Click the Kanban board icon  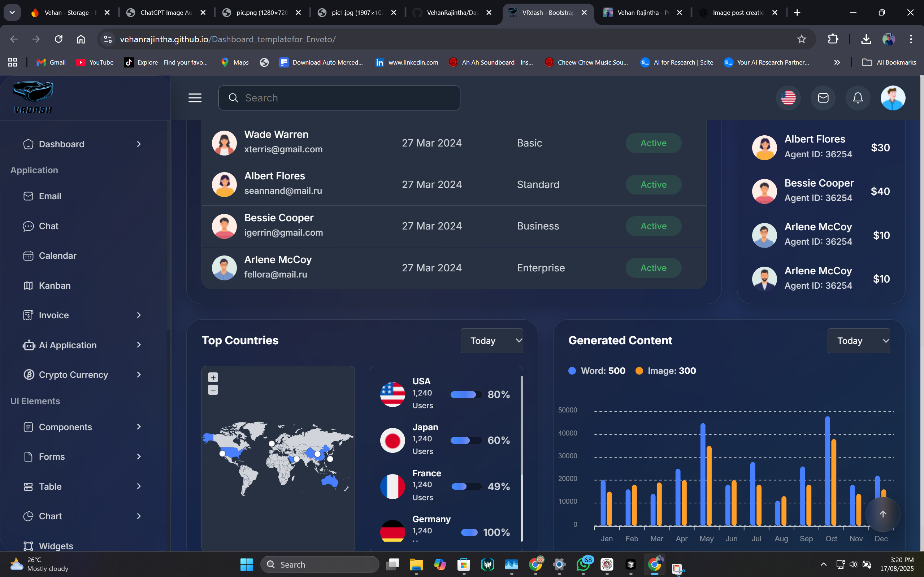pos(28,285)
